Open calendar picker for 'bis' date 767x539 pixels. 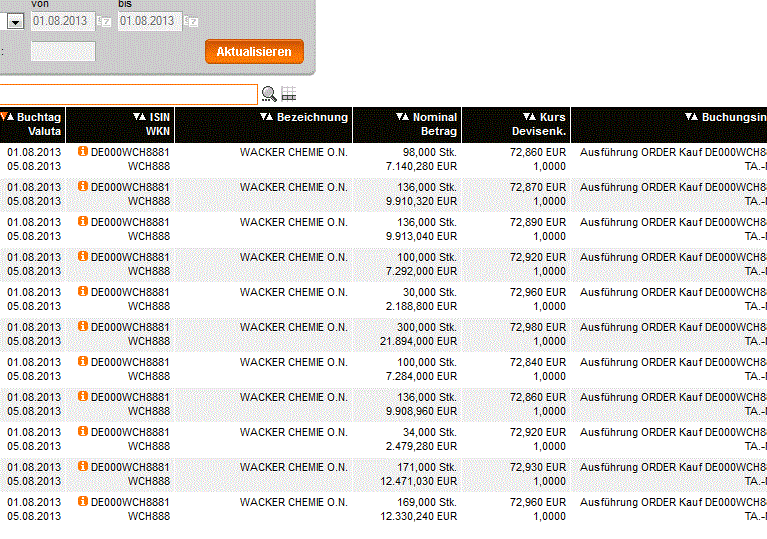(x=191, y=22)
